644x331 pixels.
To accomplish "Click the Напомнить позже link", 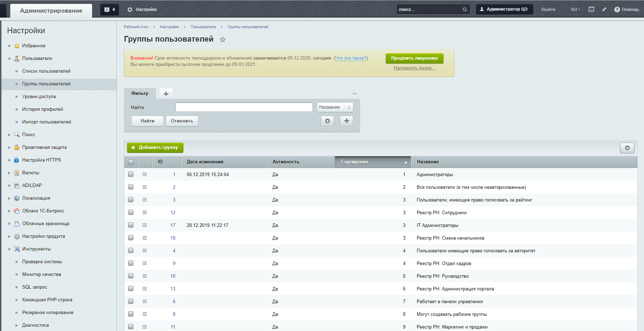I will click(x=414, y=68).
